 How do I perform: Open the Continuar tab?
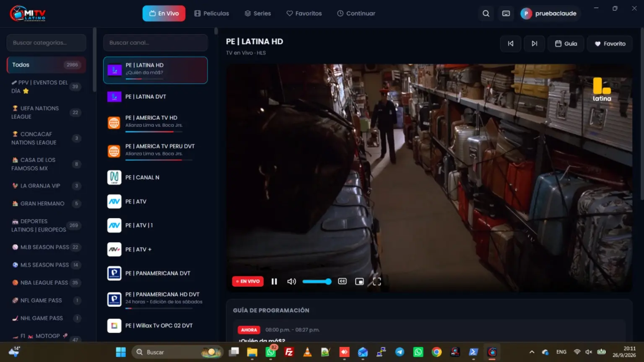[356, 13]
